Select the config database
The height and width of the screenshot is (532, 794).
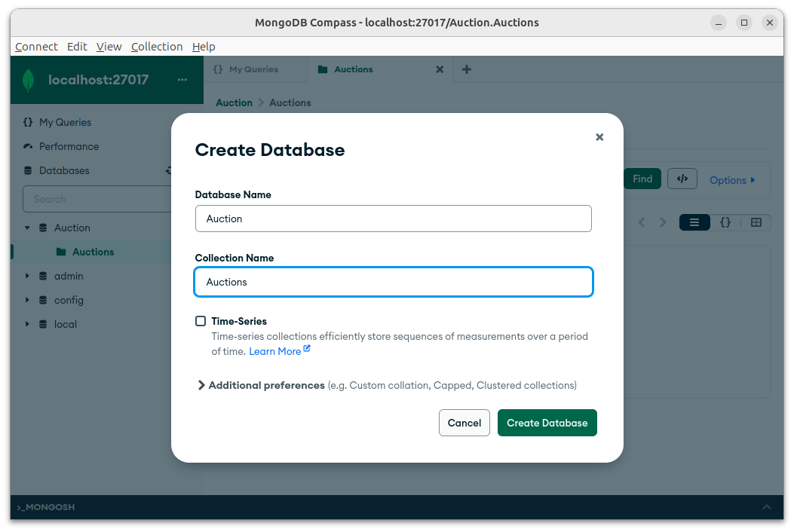[69, 300]
